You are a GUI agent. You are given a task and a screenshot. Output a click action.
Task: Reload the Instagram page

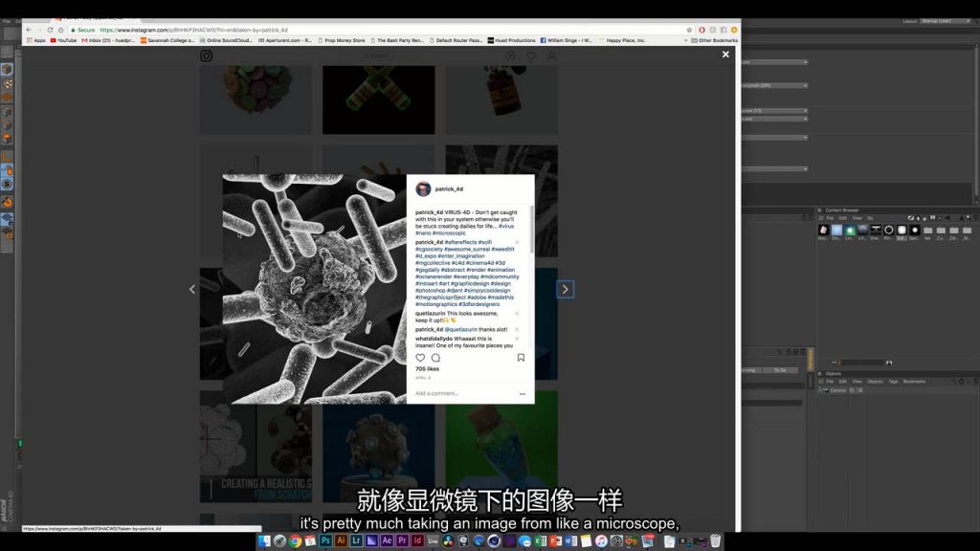[x=50, y=30]
